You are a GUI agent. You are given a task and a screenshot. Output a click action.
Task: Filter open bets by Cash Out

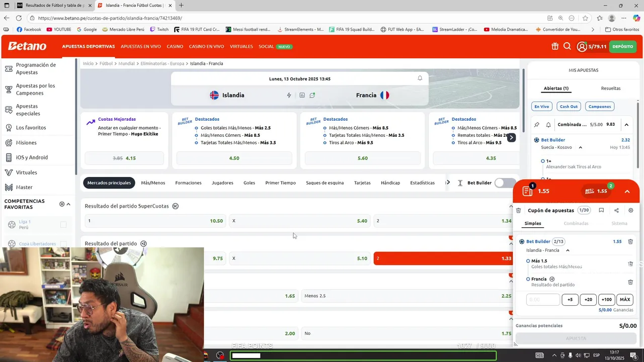569,107
